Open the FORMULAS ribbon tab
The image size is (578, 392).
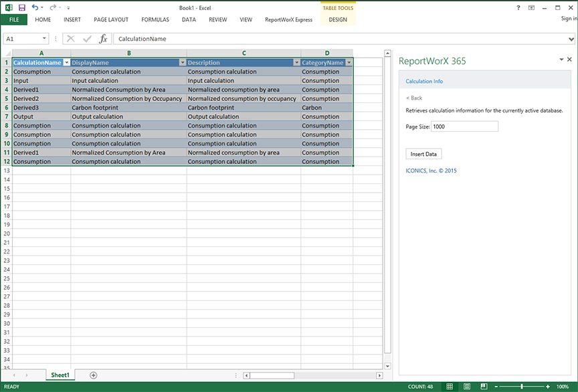point(155,20)
